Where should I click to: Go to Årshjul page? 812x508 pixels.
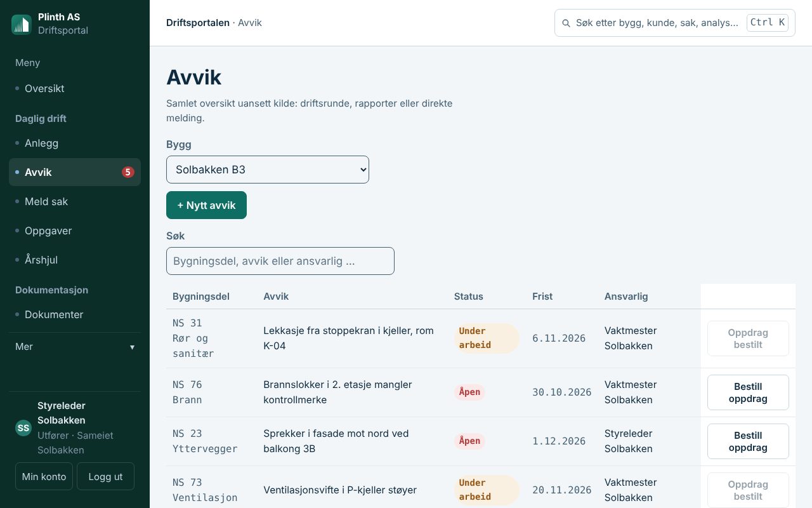click(75, 260)
